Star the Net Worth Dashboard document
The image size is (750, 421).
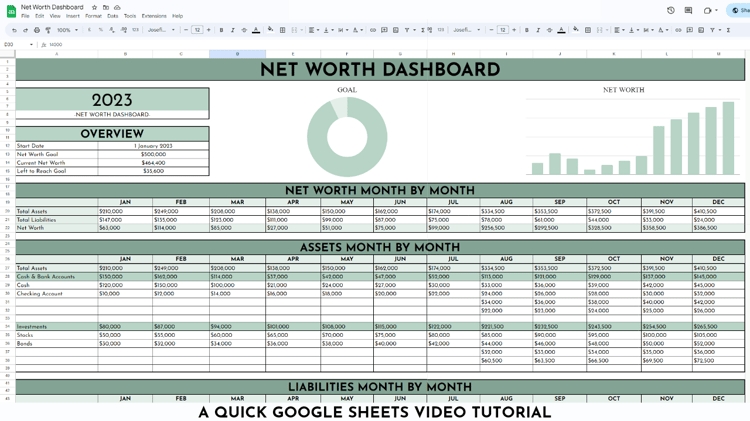94,7
